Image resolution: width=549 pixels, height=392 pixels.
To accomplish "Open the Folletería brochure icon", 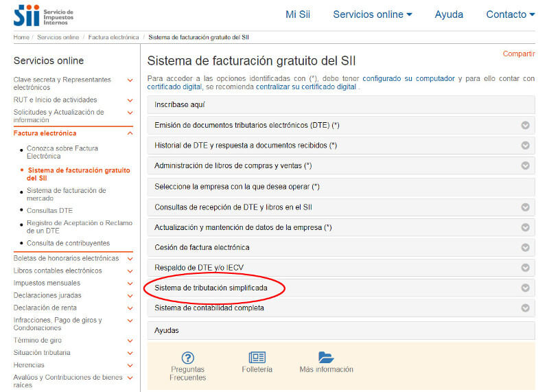I will coord(257,357).
